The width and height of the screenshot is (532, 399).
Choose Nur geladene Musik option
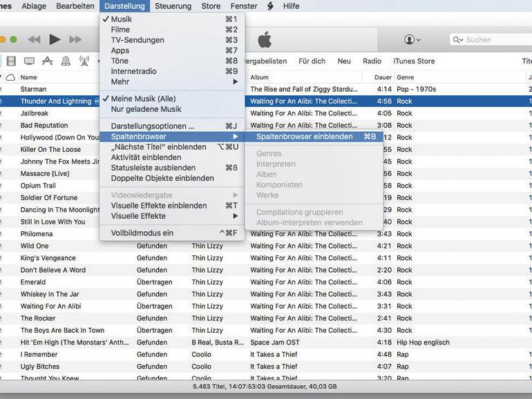[146, 109]
